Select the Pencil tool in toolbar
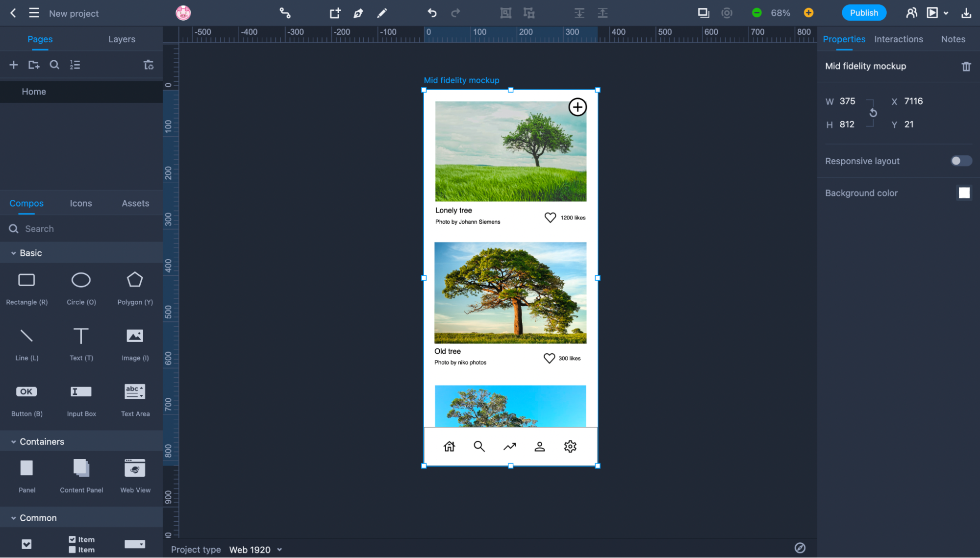Image resolution: width=980 pixels, height=558 pixels. click(382, 13)
